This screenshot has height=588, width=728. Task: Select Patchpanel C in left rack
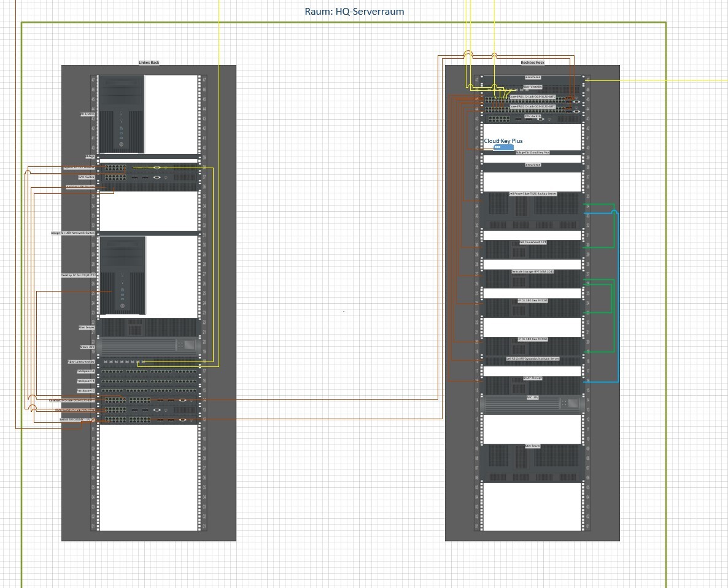point(149,390)
